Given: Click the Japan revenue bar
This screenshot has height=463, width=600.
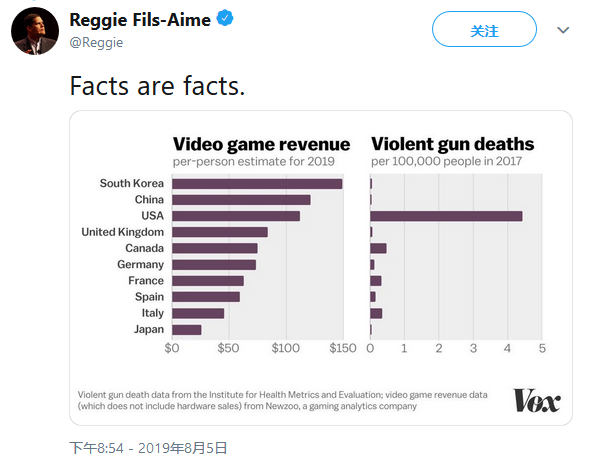Looking at the screenshot, I should (187, 330).
